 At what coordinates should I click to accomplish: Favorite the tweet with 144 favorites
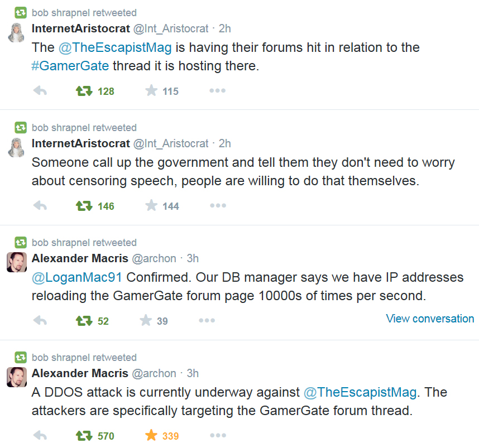pos(151,206)
